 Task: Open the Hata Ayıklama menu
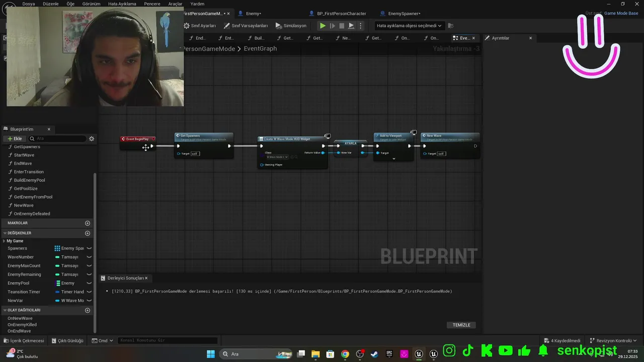click(x=122, y=4)
